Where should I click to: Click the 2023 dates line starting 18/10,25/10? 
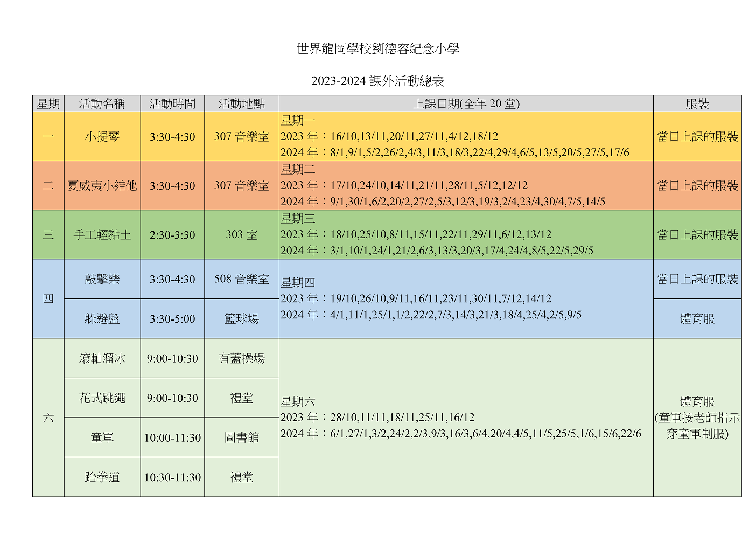point(416,234)
